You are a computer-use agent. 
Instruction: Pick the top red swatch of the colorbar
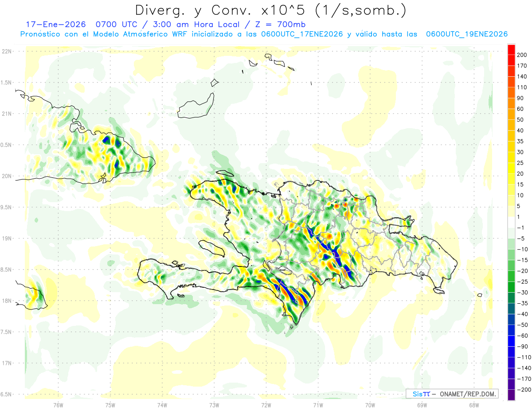[x=511, y=50]
